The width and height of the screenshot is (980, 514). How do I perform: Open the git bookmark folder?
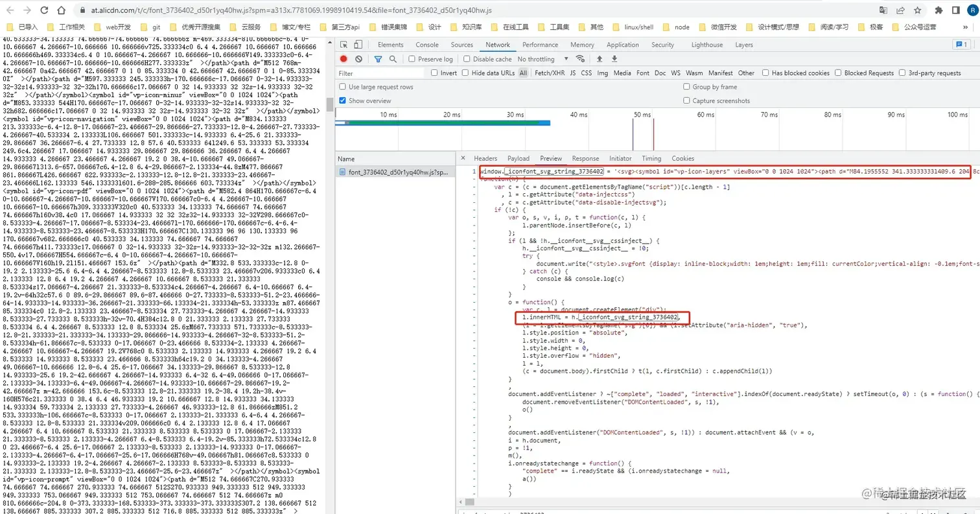pyautogui.click(x=150, y=27)
